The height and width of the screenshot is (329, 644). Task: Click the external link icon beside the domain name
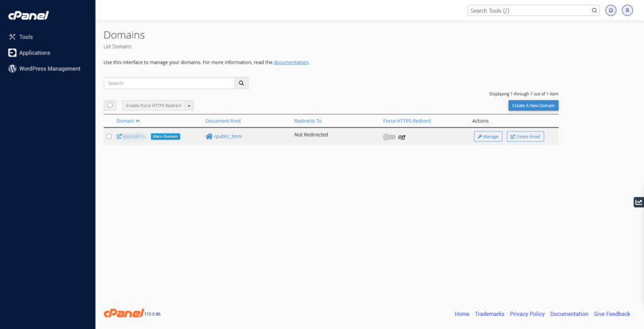(119, 137)
